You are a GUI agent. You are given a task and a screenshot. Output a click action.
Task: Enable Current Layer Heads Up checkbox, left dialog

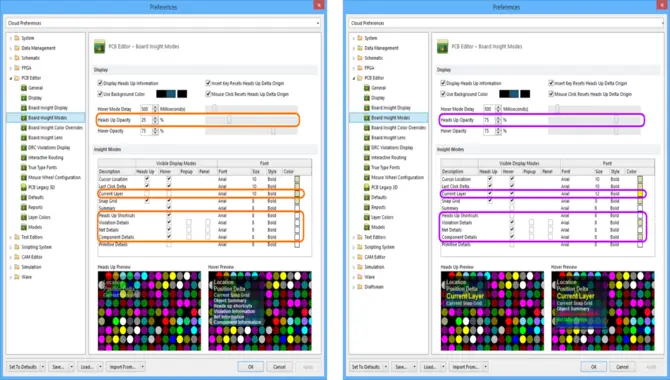pyautogui.click(x=147, y=194)
